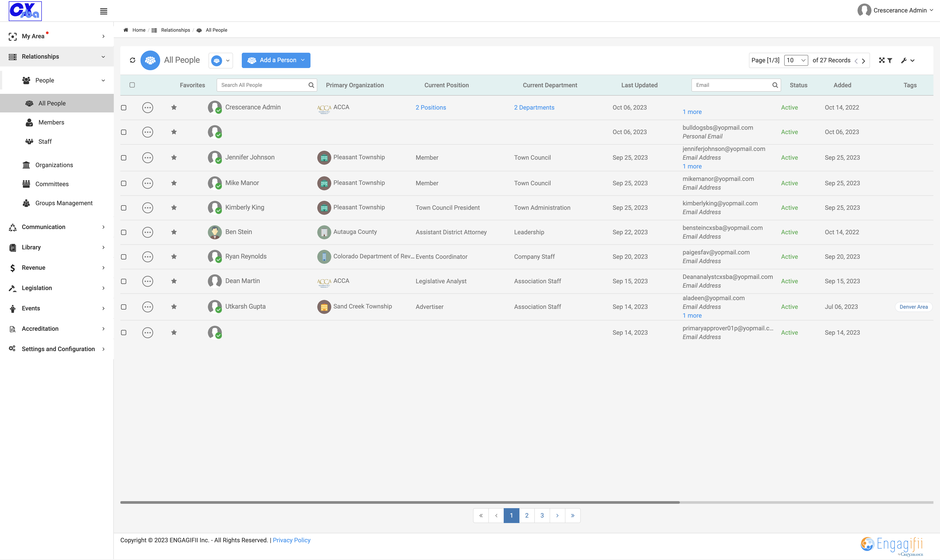Open the Privacy Policy link
940x560 pixels.
tap(291, 540)
